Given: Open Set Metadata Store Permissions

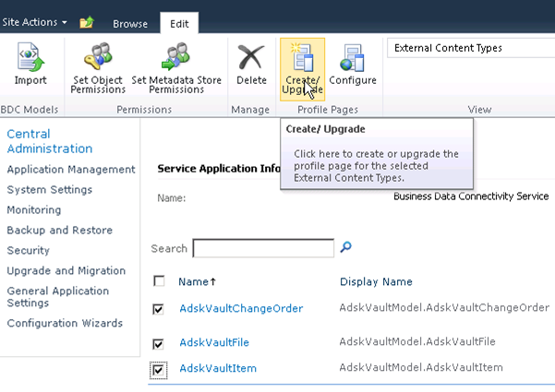Looking at the screenshot, I should tap(176, 70).
